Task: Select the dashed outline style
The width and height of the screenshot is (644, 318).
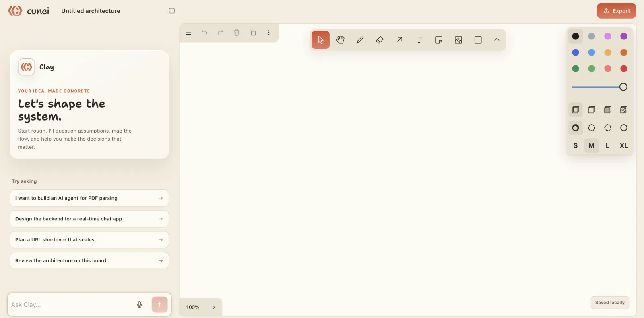Action: click(x=592, y=128)
